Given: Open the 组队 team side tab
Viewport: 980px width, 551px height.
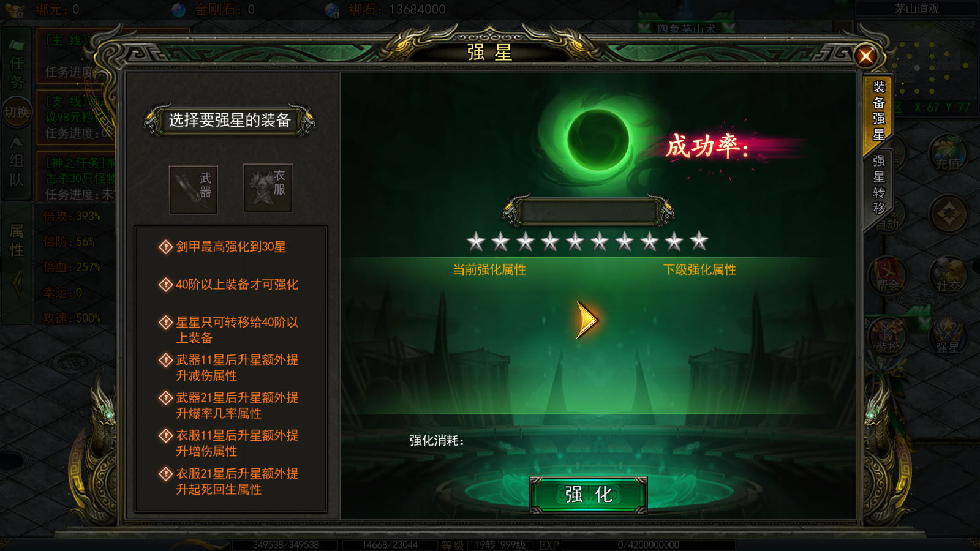Looking at the screenshot, I should coord(17,163).
